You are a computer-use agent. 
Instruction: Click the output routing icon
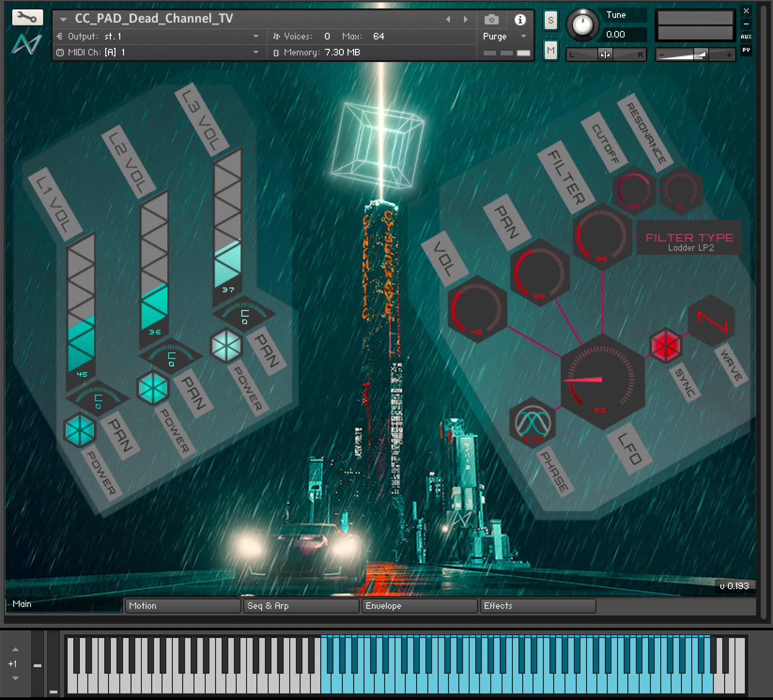(60, 36)
